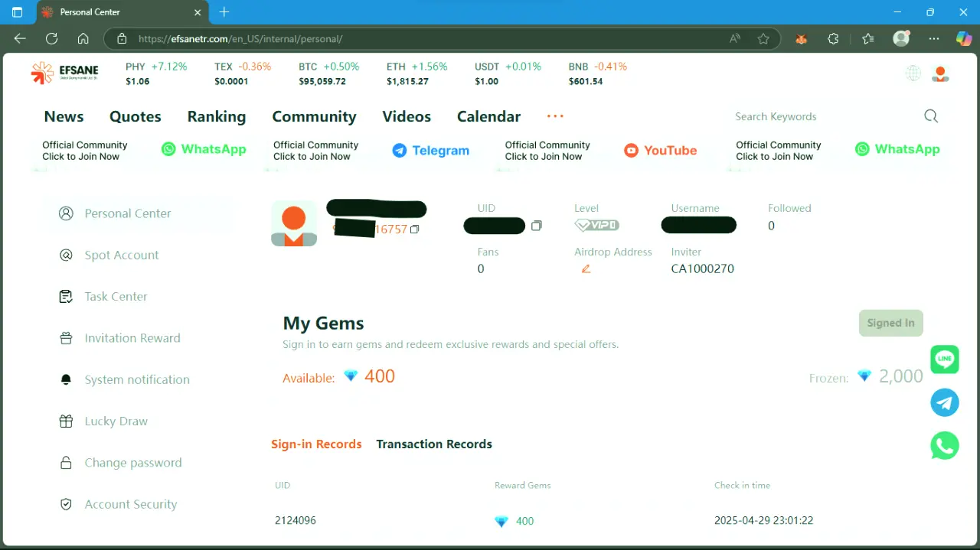The width and height of the screenshot is (980, 550).
Task: Click the frozen gems value 2,000
Action: click(x=901, y=376)
